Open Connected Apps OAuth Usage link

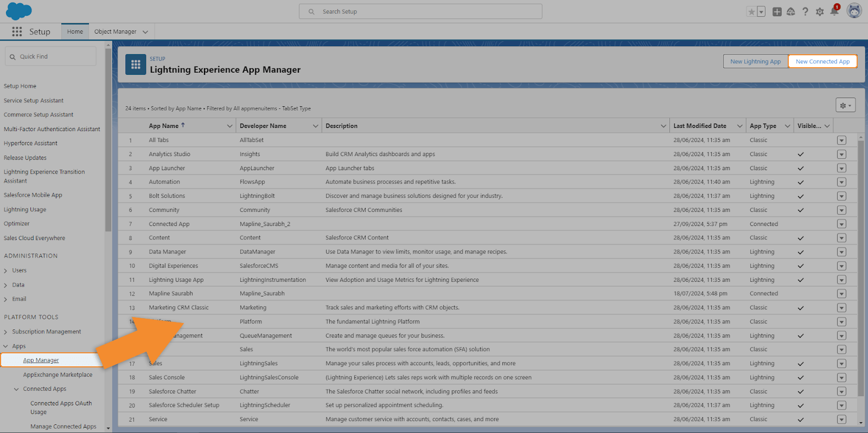[61, 408]
